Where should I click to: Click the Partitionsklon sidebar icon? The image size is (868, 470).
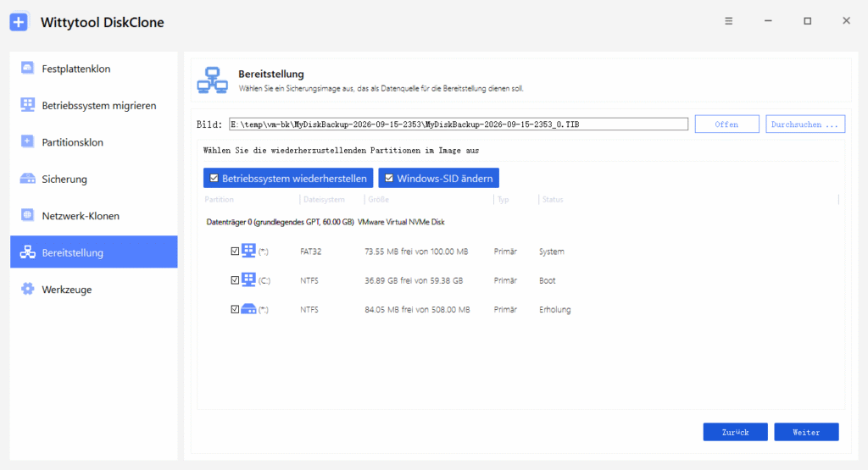click(27, 141)
